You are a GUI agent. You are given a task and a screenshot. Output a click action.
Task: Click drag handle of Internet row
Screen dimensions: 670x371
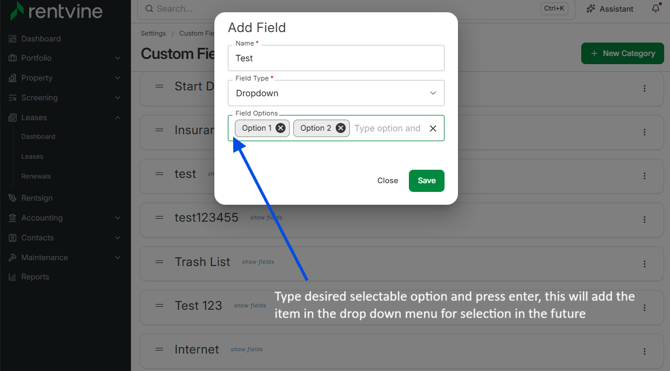click(159, 349)
